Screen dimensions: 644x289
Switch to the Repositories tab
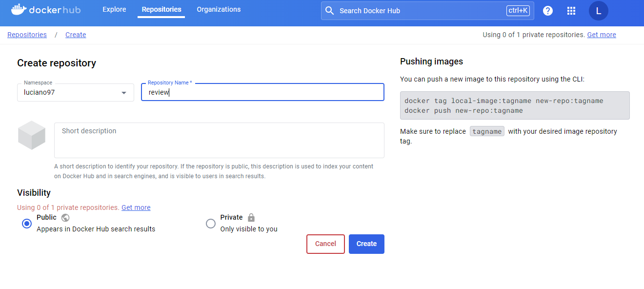pyautogui.click(x=161, y=9)
